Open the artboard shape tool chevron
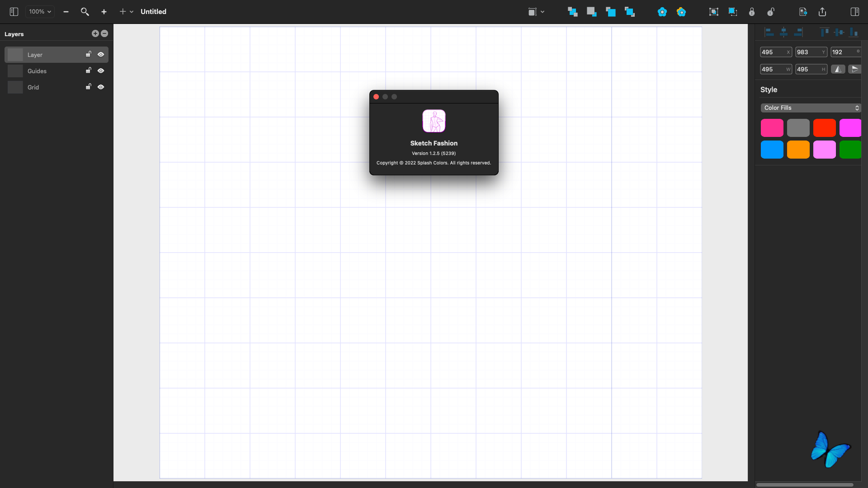The height and width of the screenshot is (488, 868). 542,12
